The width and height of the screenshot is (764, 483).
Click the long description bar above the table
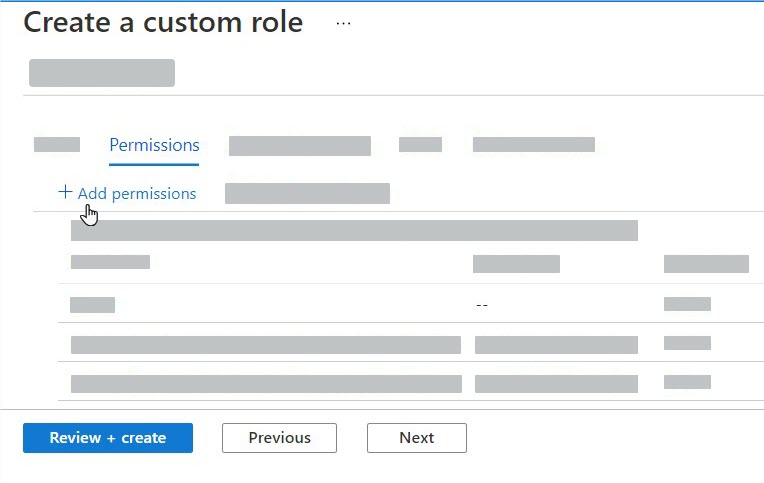[x=354, y=231]
